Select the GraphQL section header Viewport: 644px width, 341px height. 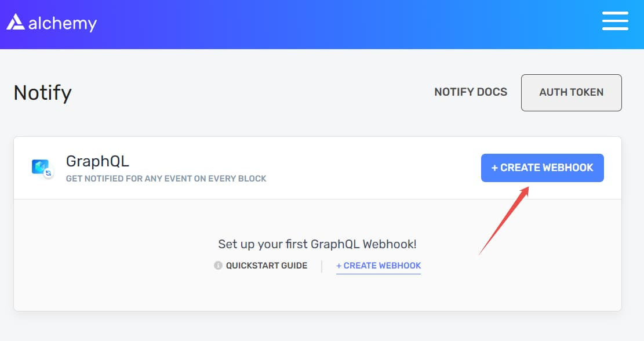(x=97, y=162)
